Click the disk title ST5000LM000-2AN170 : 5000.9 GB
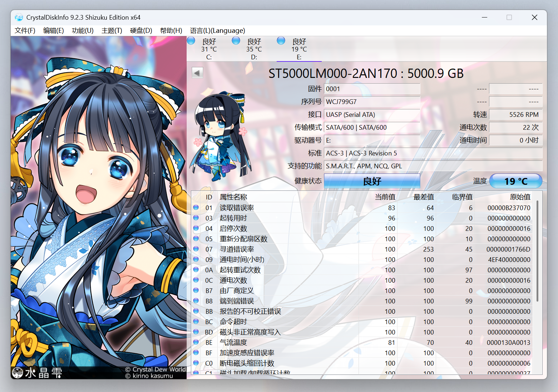This screenshot has height=392, width=558. [x=366, y=73]
